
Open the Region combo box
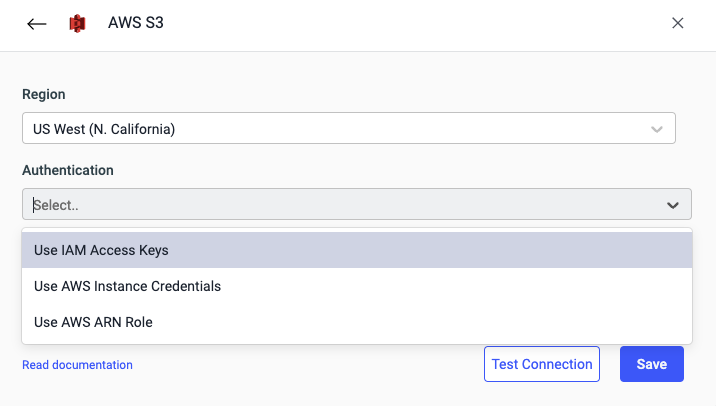[340, 129]
